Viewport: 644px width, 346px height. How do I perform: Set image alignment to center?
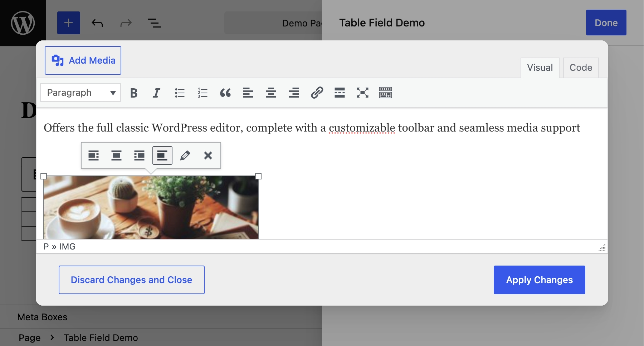(x=117, y=155)
